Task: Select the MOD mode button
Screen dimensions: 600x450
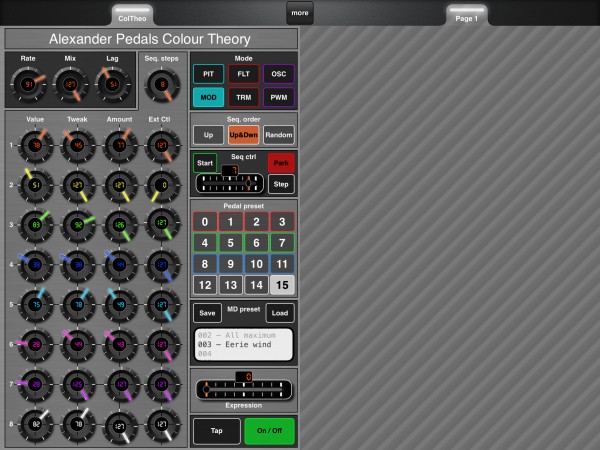Action: [208, 97]
